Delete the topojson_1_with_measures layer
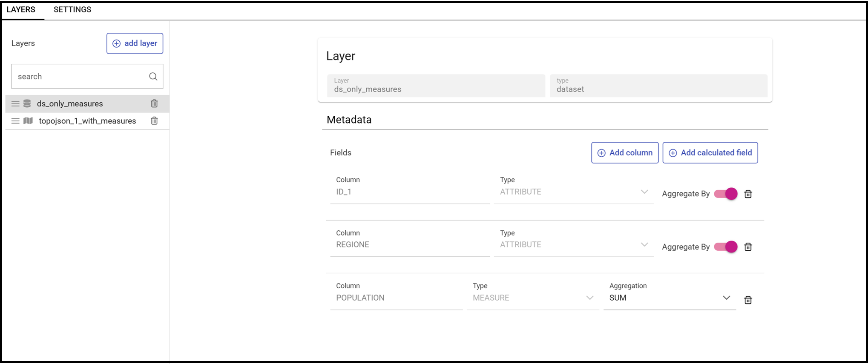 point(154,121)
